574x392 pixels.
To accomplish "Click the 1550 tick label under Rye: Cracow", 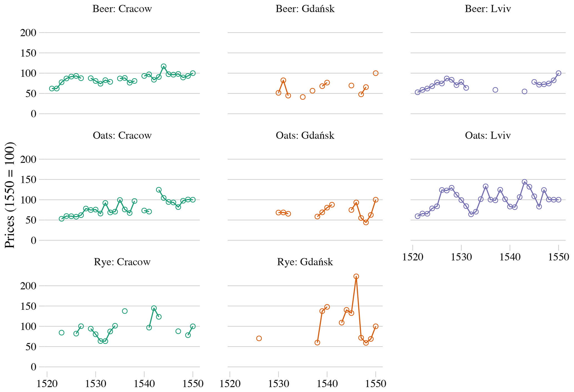I will tap(193, 384).
